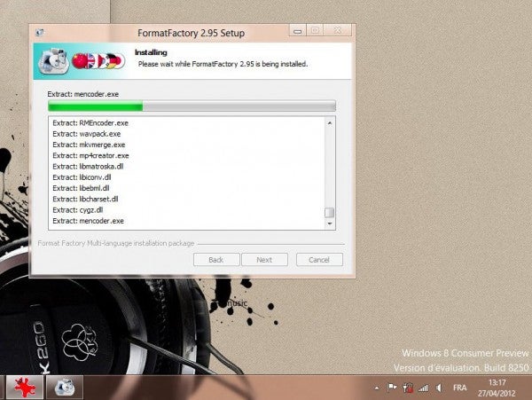Click the Back button

[216, 260]
